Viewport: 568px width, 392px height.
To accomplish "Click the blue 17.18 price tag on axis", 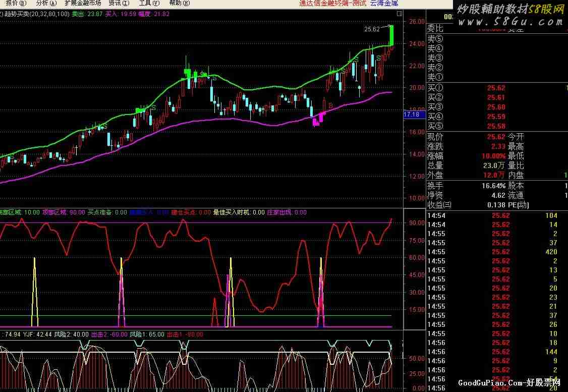I will click(412, 115).
